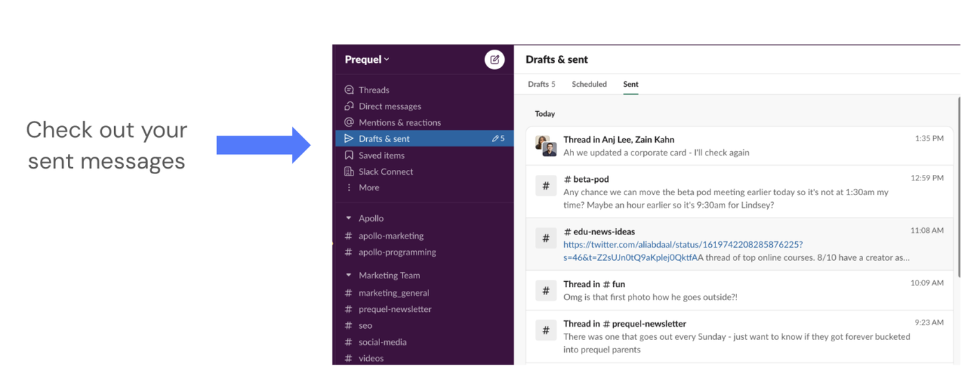Switch to the Scheduled tab
Screen dimensions: 980x377
pos(589,84)
